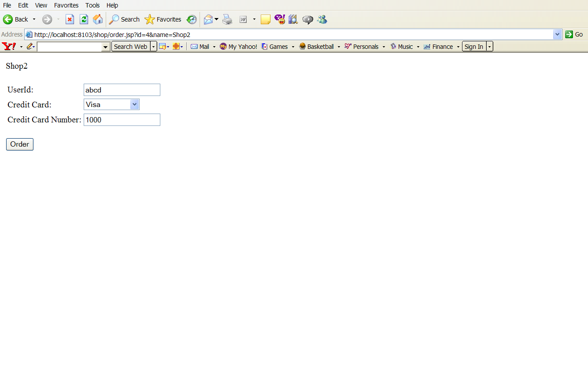Screen dimensions: 588x372
Task: Open the Sign In dropdown arrow
Action: [489, 47]
